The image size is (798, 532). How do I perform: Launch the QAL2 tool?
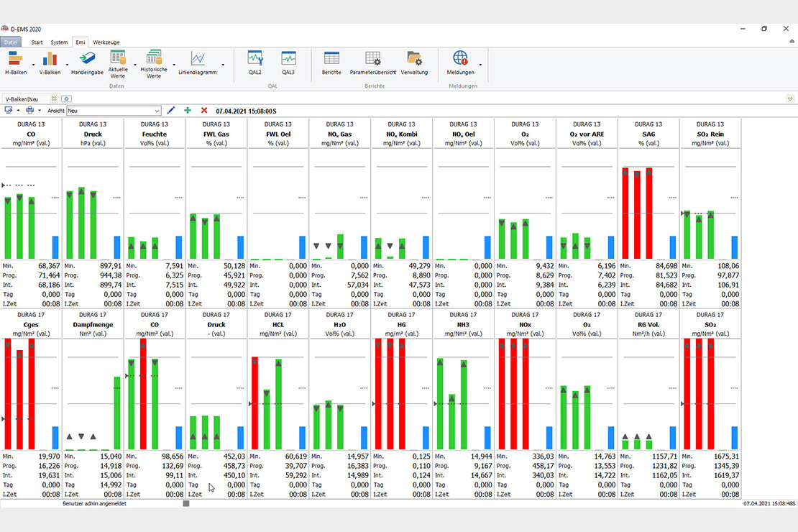(254, 62)
